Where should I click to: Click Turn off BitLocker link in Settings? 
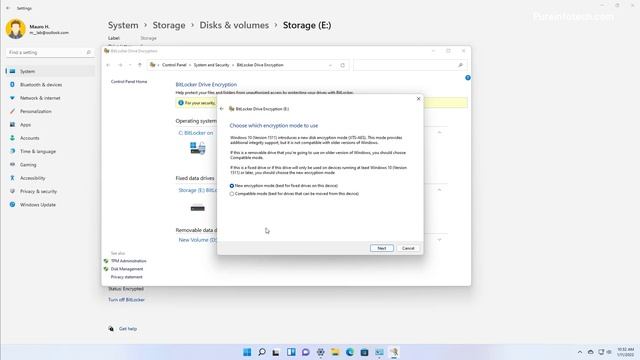pos(126,300)
